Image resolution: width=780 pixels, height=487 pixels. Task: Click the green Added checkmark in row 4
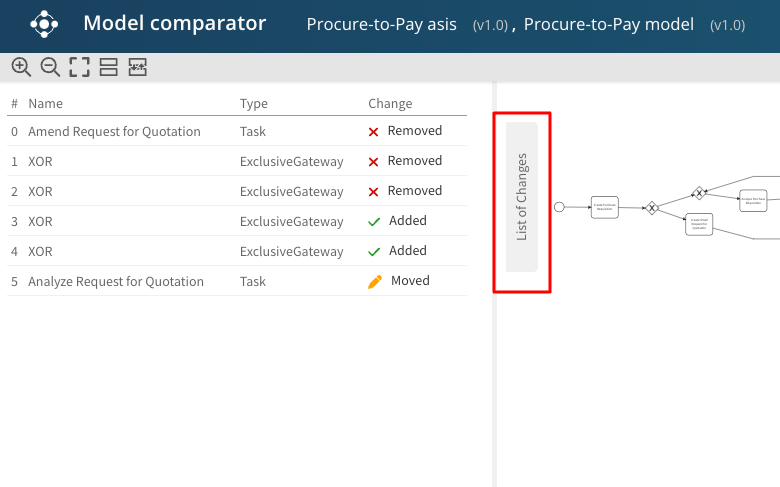tap(374, 252)
